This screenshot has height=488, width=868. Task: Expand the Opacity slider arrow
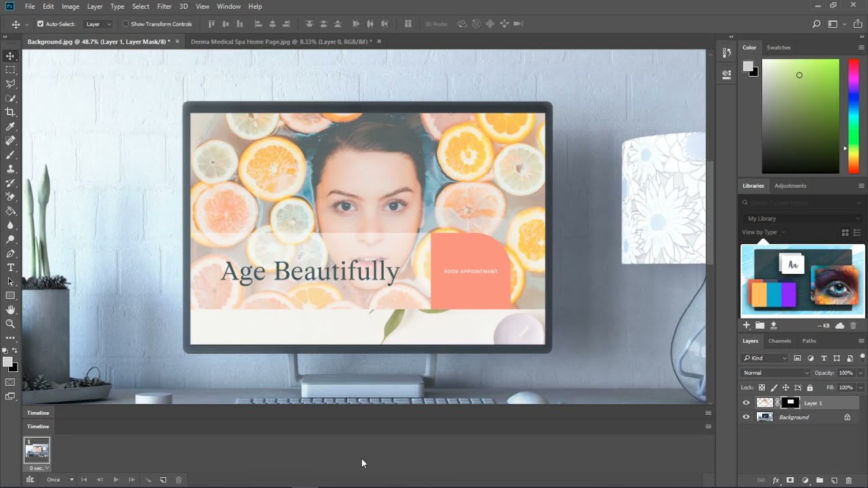point(861,373)
